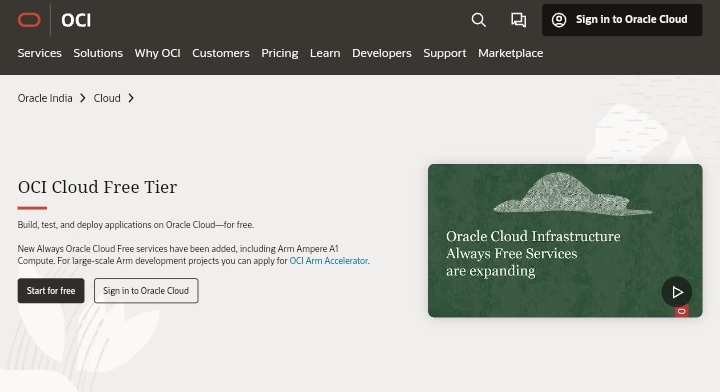720x392 pixels.
Task: Open the Solutions menu
Action: [x=98, y=53]
